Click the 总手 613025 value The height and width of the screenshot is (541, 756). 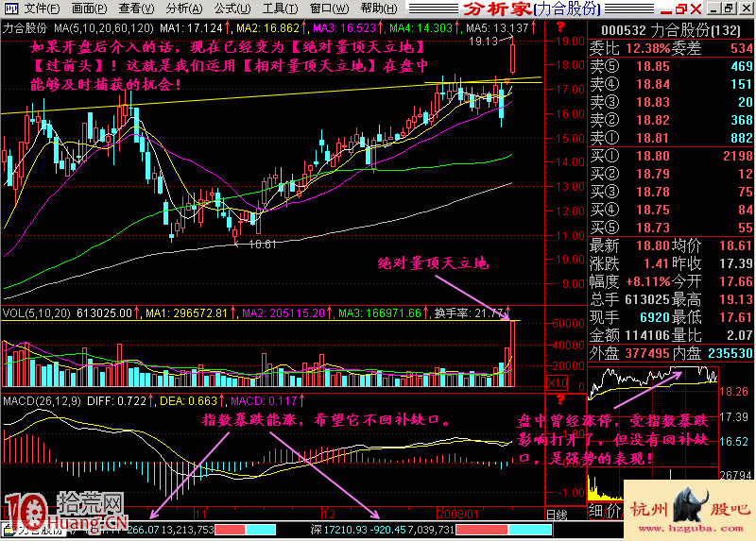click(647, 299)
